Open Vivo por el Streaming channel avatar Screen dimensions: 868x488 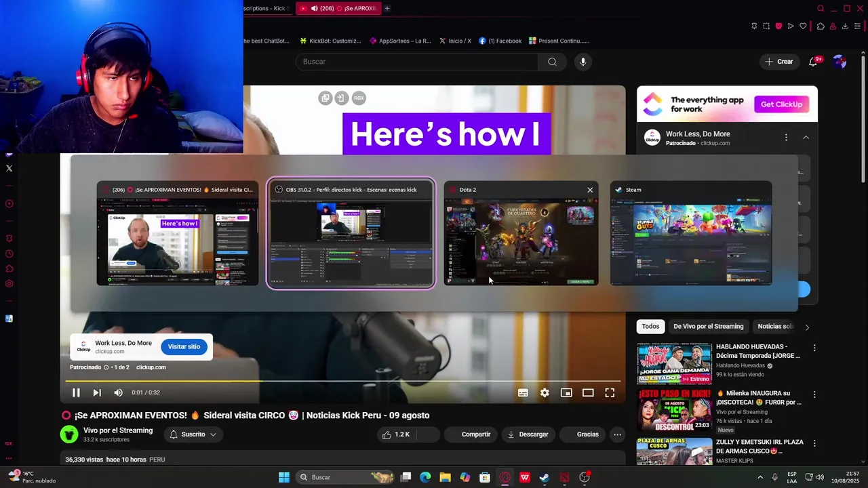tap(69, 434)
